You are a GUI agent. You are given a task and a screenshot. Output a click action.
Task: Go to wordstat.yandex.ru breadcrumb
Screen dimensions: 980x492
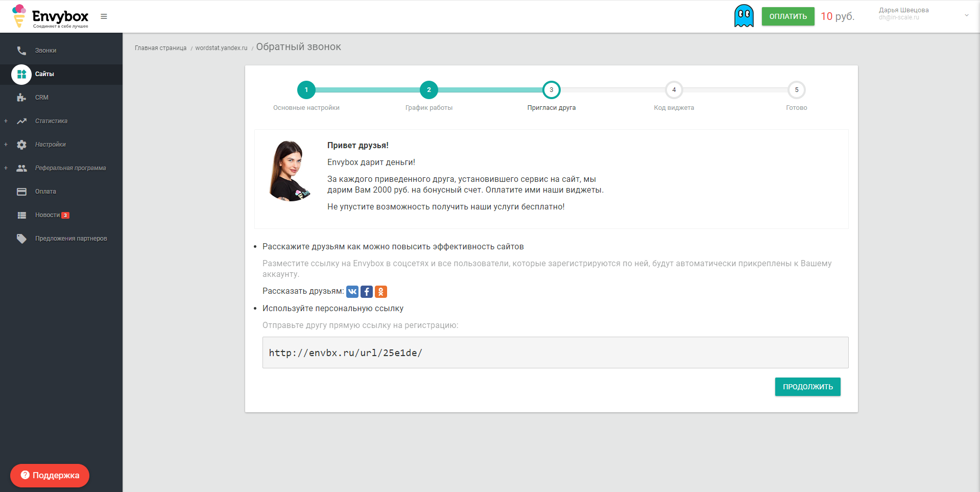click(x=221, y=48)
